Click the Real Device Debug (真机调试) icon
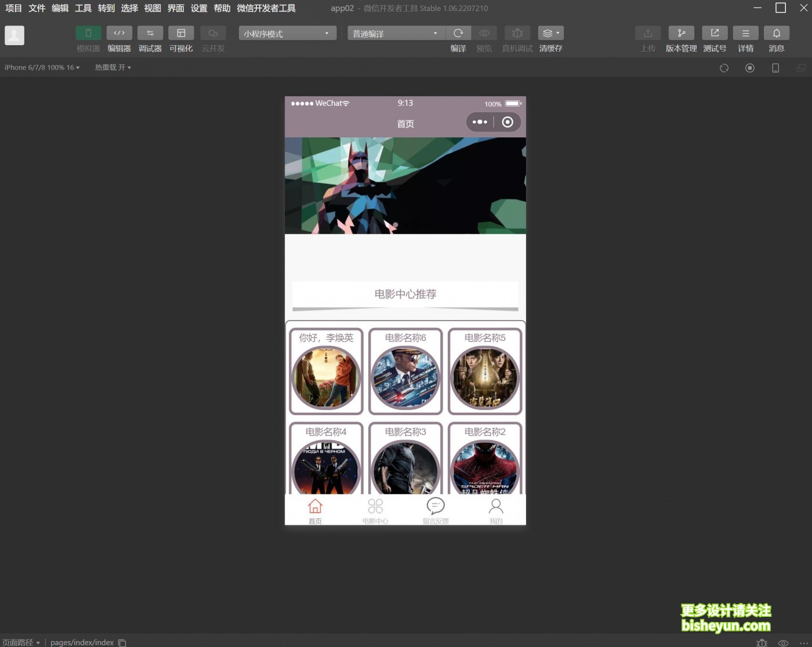 (x=517, y=33)
